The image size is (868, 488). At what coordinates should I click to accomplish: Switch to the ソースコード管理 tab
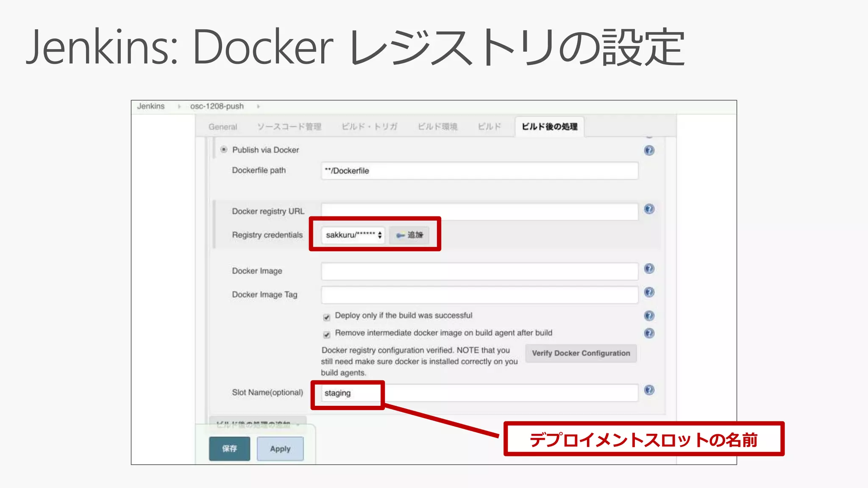(289, 127)
